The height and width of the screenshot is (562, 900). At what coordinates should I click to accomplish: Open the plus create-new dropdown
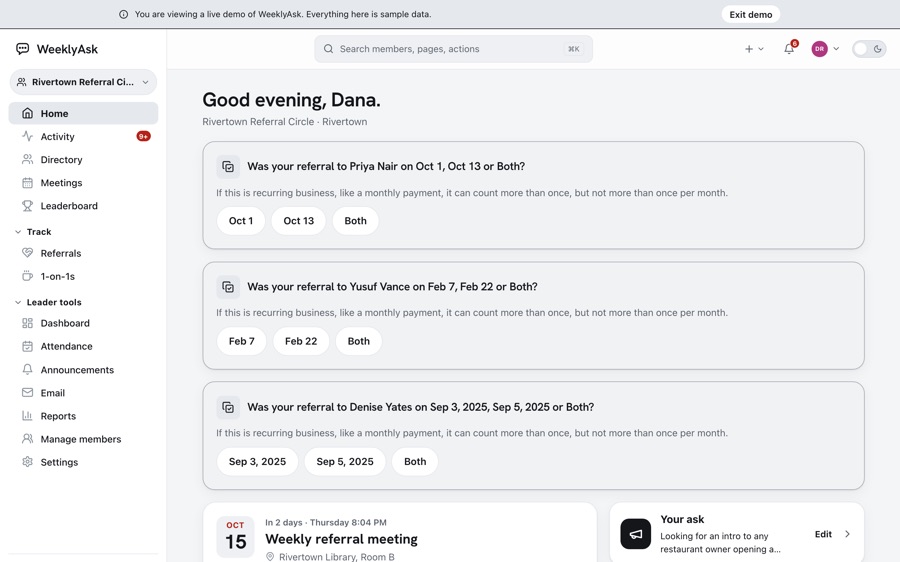[754, 49]
